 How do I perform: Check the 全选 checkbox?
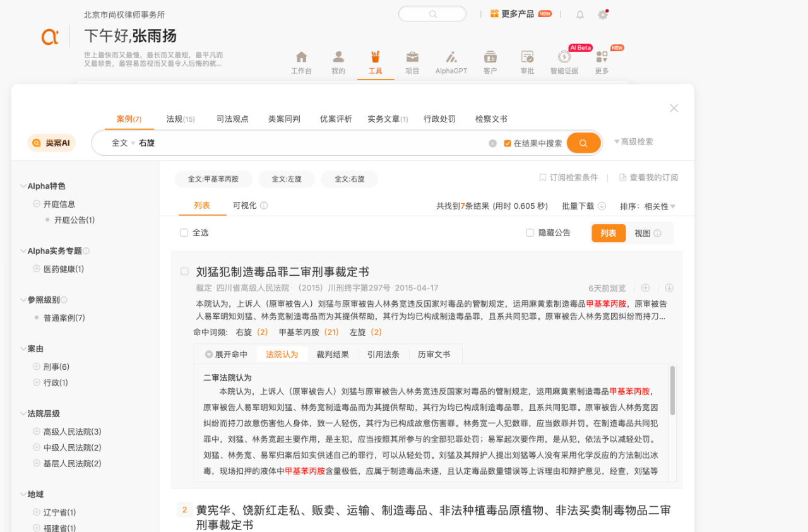click(184, 233)
